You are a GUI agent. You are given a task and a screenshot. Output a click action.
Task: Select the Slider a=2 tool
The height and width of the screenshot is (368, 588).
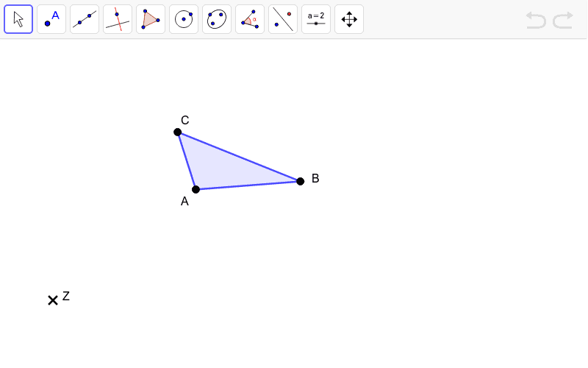click(x=316, y=19)
